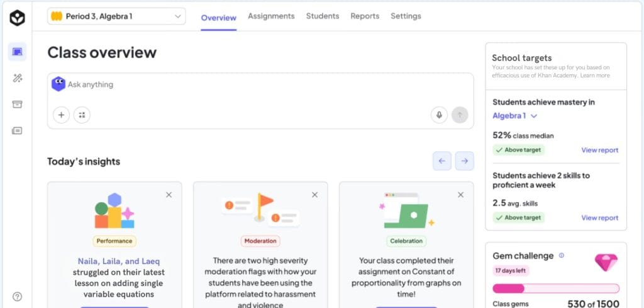Screen dimensions: 644x308
Task: Dismiss the Celebration insight card
Action: (460, 195)
